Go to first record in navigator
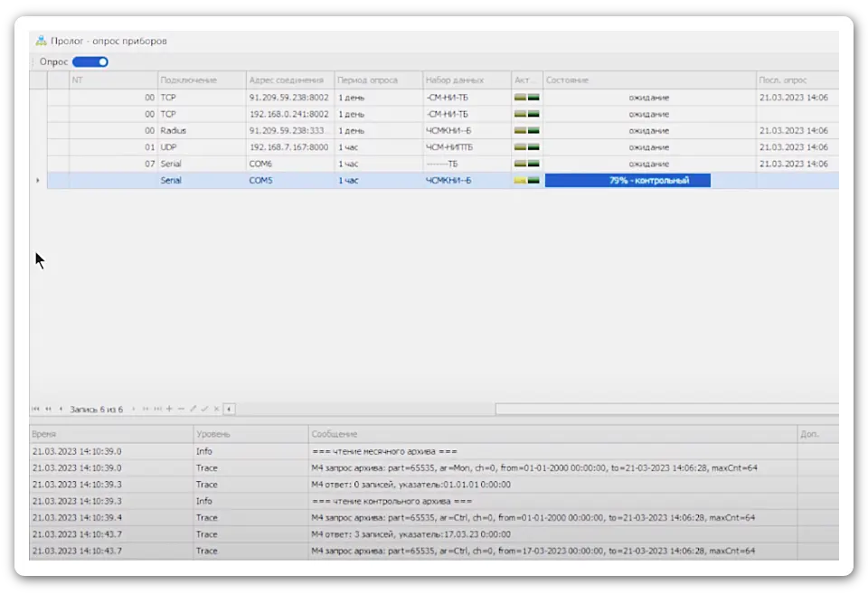The width and height of the screenshot is (868, 594). [x=35, y=409]
